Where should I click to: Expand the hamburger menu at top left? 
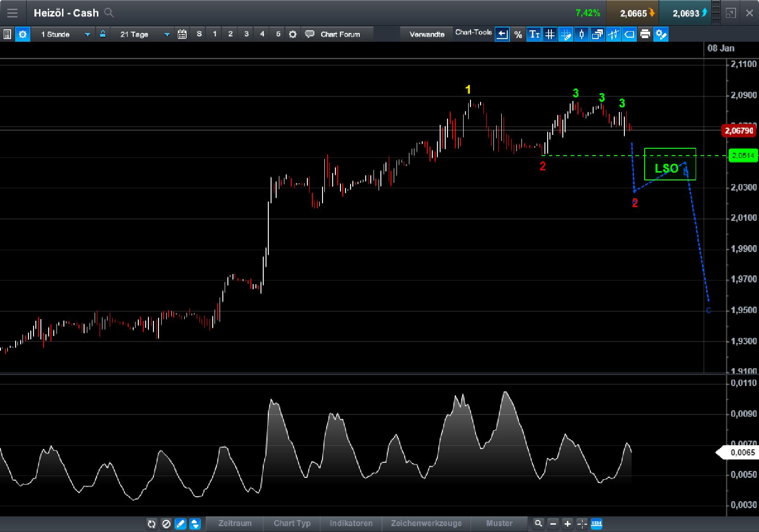pyautogui.click(x=12, y=13)
